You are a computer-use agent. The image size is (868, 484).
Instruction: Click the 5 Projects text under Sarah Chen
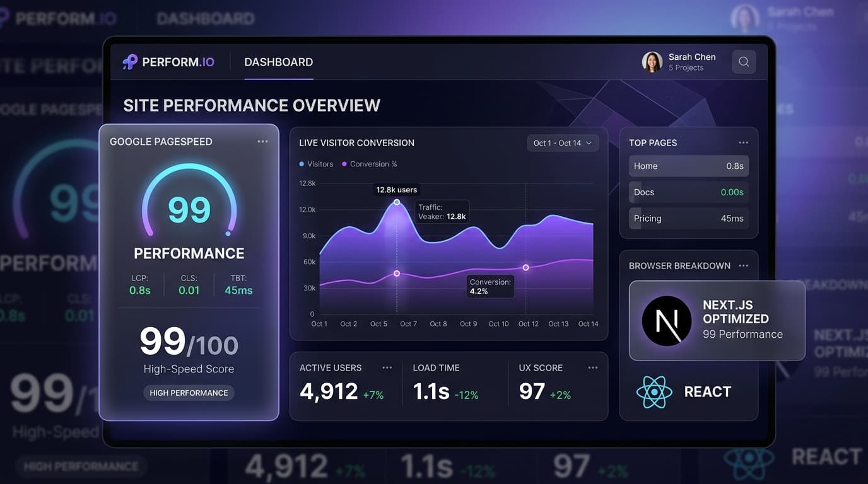tap(686, 68)
